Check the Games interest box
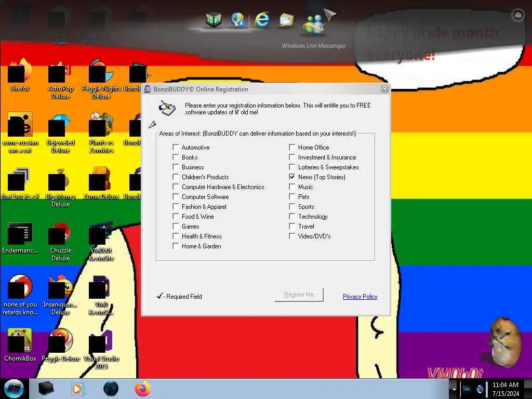This screenshot has width=532, height=399. coord(176,226)
